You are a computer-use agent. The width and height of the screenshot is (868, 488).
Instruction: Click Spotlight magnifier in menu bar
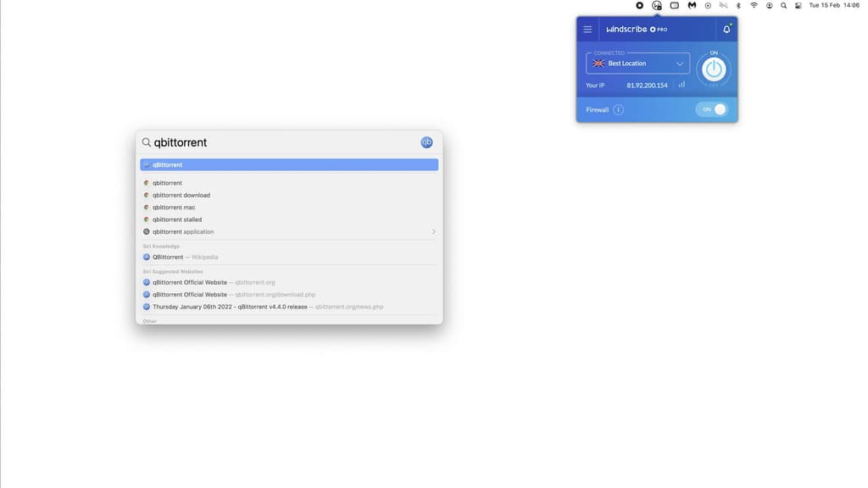point(783,6)
